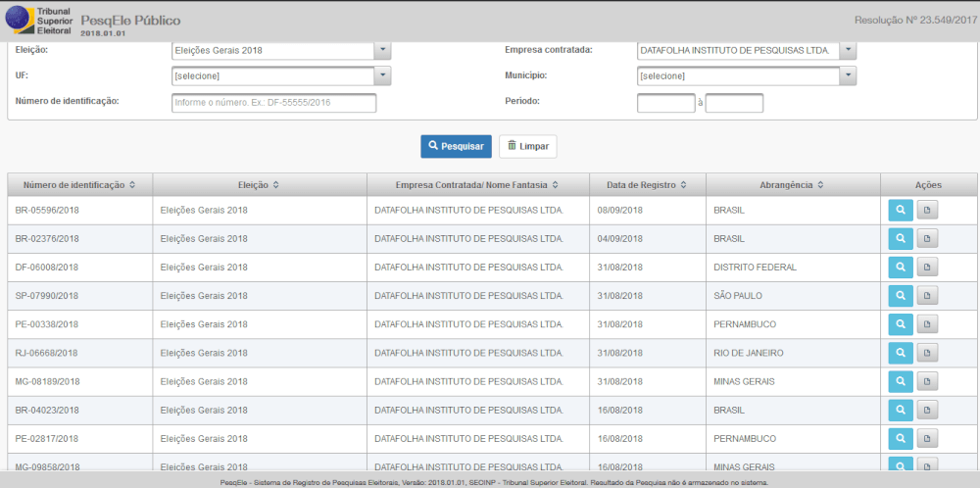Click the PERNAMBUCO cell in PE-00338/2018 row

coord(793,324)
